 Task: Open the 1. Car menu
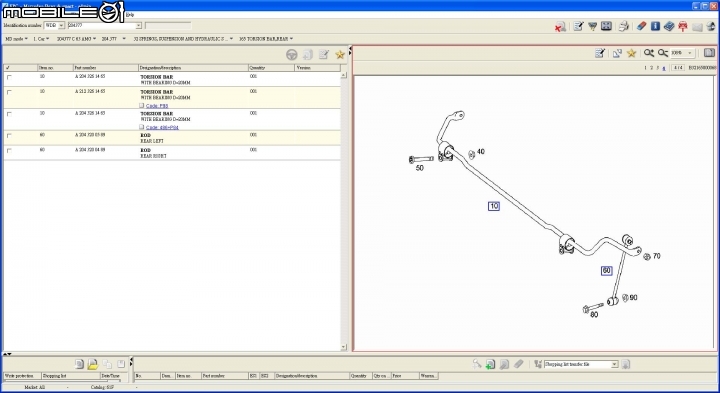(41, 39)
